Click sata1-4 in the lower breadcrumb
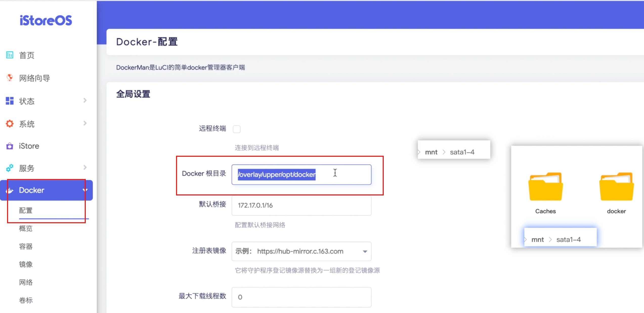Screen dimensions: 644x313 pos(568,239)
